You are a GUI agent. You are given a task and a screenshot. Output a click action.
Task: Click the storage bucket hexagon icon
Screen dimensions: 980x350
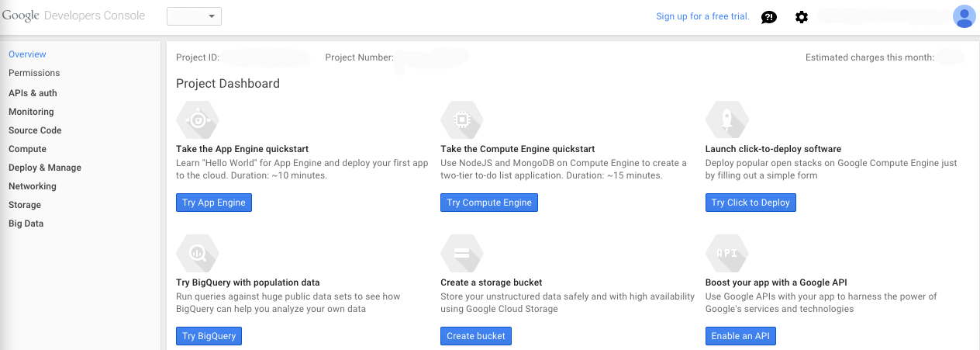point(462,252)
